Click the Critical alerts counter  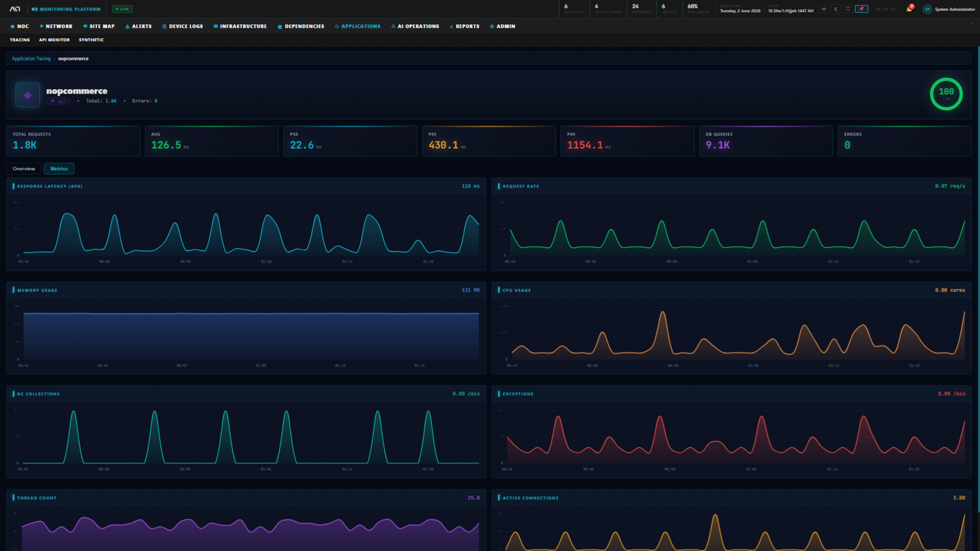[669, 9]
